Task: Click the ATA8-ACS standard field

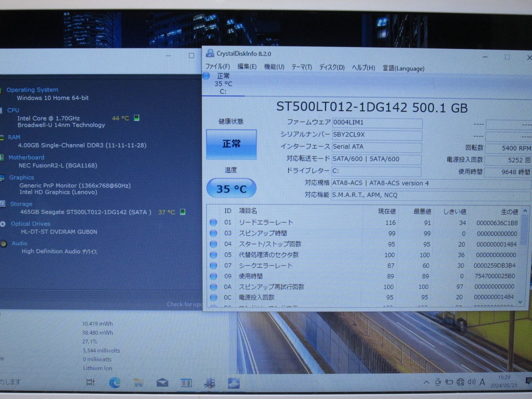Action: point(431,183)
